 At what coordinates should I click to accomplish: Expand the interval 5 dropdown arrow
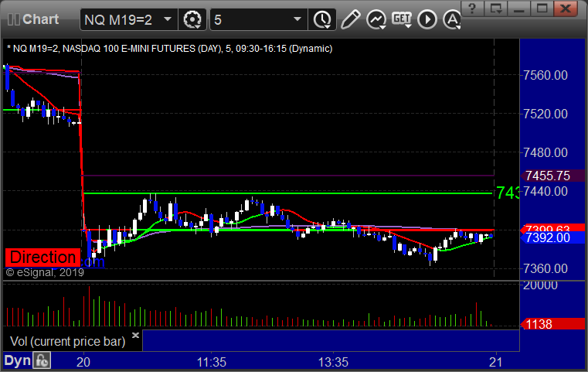[x=297, y=19]
